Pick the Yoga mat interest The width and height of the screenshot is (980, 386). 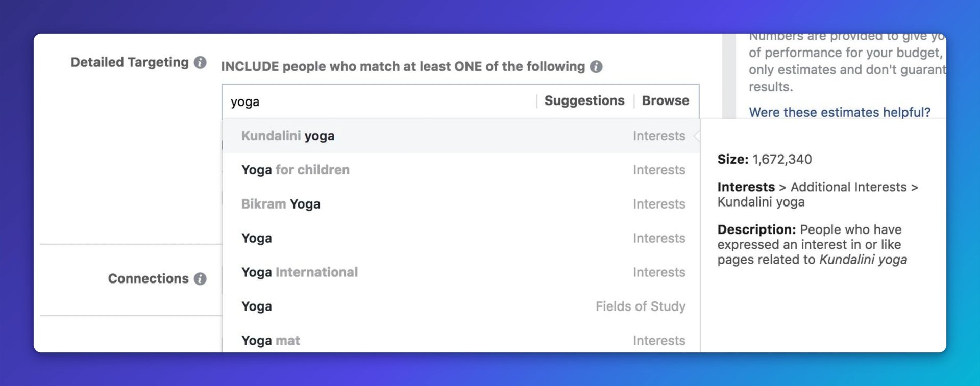(x=461, y=340)
